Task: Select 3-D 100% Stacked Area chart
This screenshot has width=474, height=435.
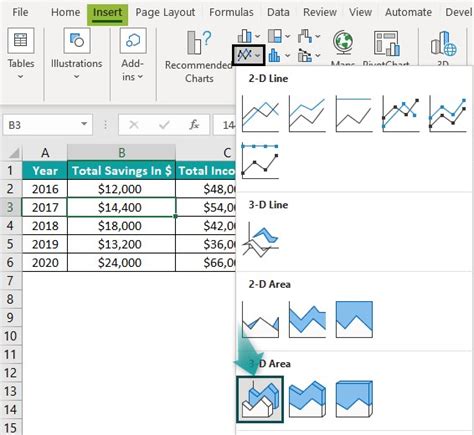Action: click(x=354, y=399)
